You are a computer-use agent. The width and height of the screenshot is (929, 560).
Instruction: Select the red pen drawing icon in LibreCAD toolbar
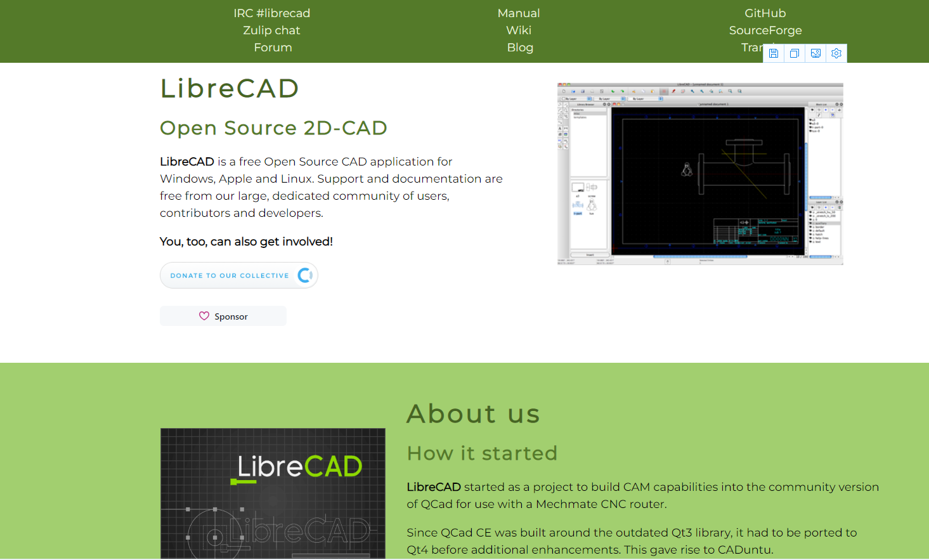coord(673,91)
